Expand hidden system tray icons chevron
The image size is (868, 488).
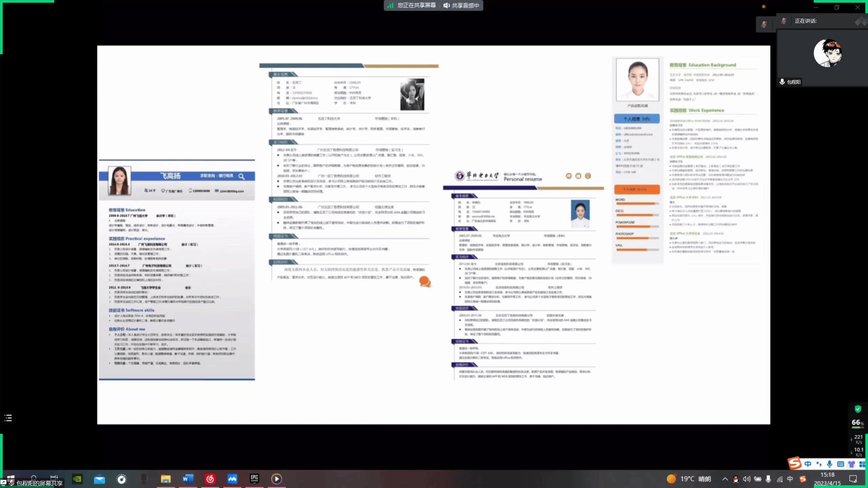725,479
